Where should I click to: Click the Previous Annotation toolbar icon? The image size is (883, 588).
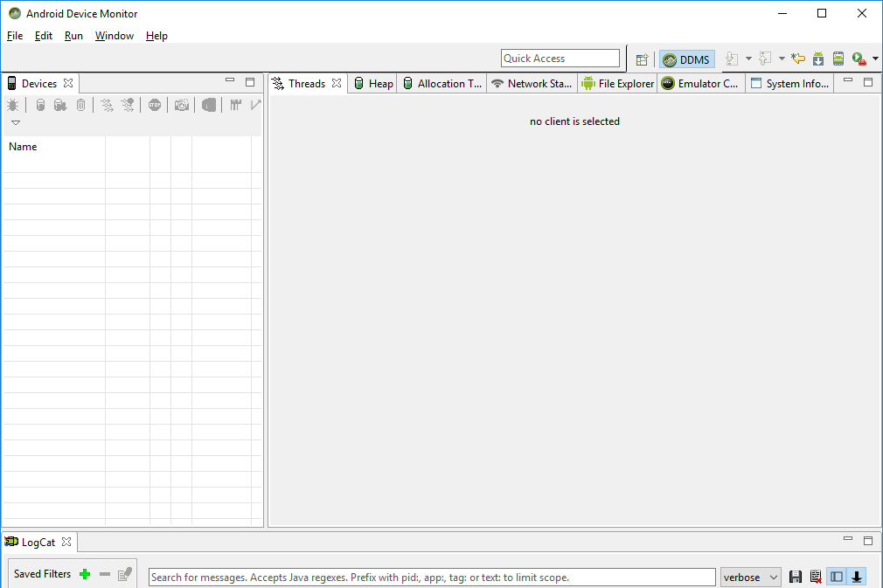(765, 59)
